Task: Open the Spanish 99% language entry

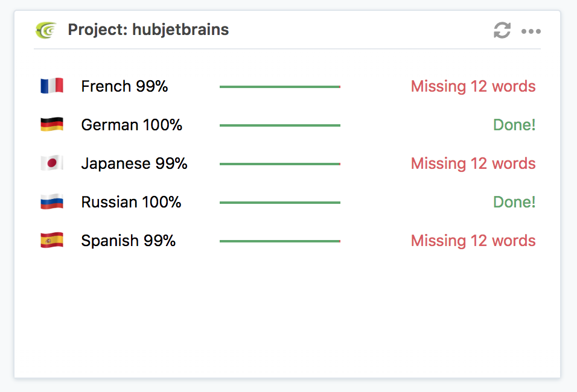Action: pos(128,241)
